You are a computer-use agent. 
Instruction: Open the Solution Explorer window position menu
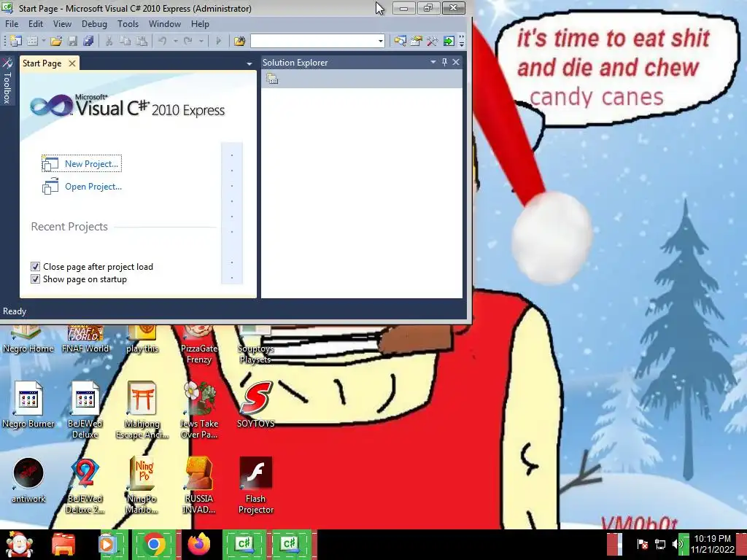[x=433, y=62]
